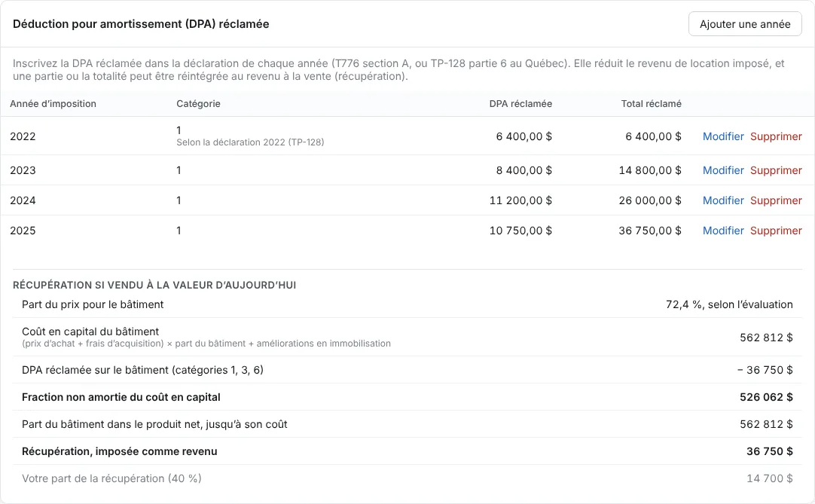Select Modifier on the 2024 row
Screen dimensions: 815x504
coord(723,200)
